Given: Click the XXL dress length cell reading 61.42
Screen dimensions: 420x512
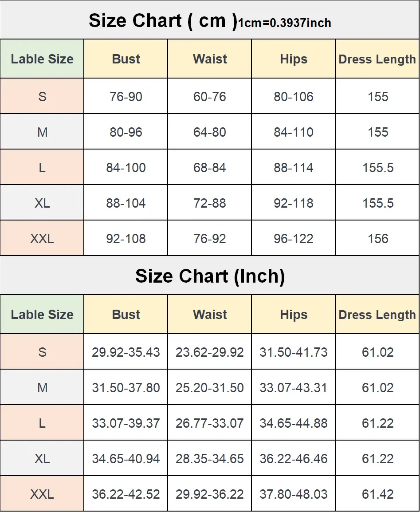Looking at the screenshot, I should point(377,494).
